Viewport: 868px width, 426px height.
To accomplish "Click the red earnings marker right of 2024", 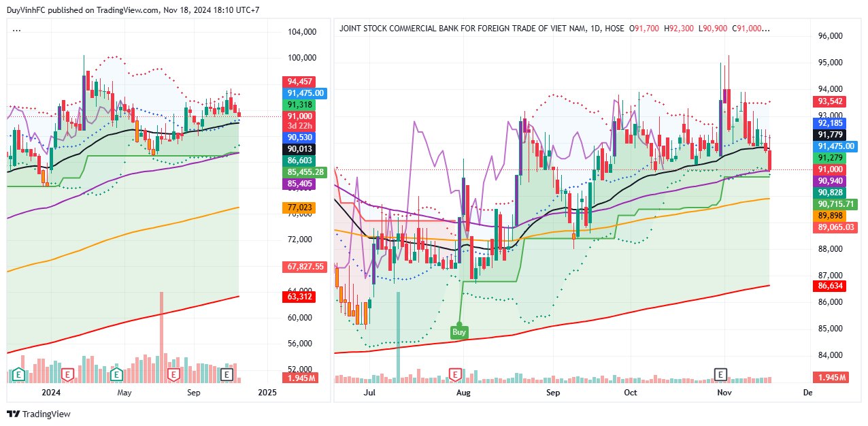I will [x=67, y=374].
